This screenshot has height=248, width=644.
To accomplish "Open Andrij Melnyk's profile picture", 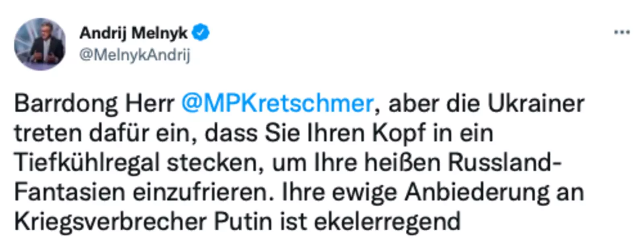I will click(x=40, y=44).
